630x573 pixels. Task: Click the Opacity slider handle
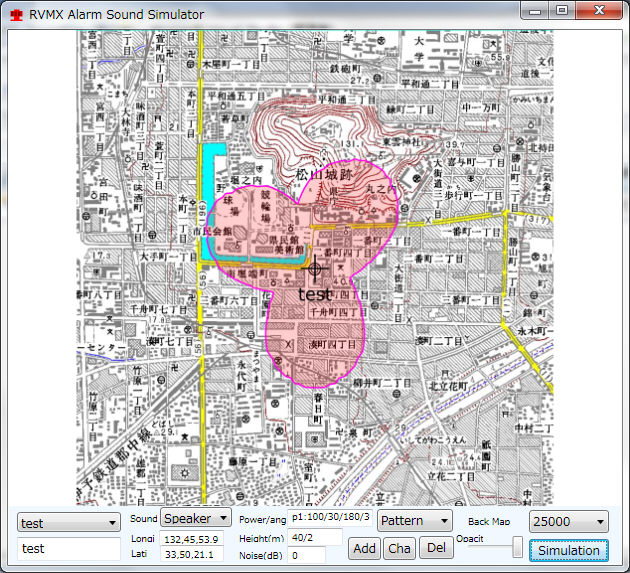click(x=517, y=547)
